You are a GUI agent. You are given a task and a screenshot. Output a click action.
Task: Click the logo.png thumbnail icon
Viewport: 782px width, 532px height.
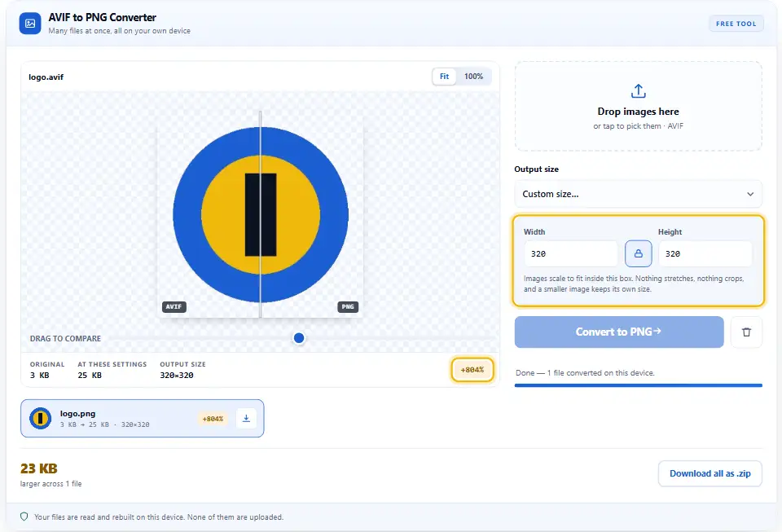pos(41,418)
